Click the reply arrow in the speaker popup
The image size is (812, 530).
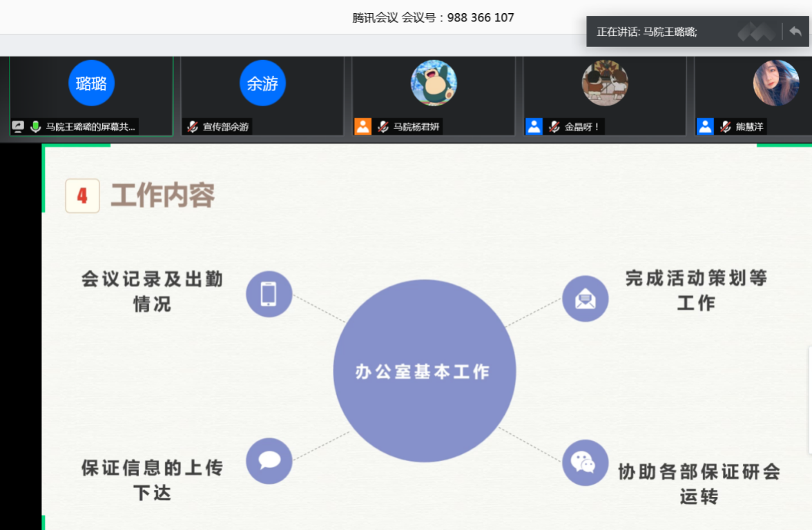pos(795,32)
